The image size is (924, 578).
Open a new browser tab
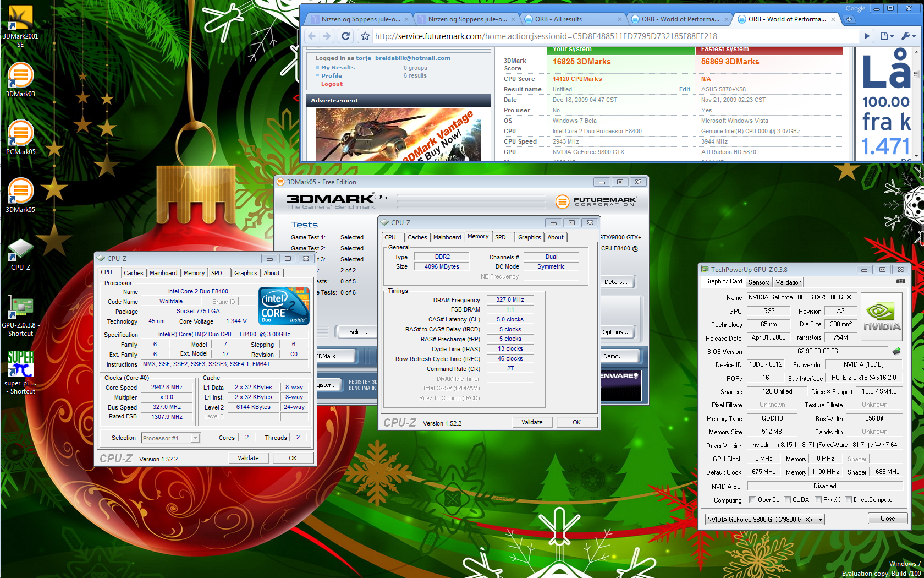tap(849, 19)
